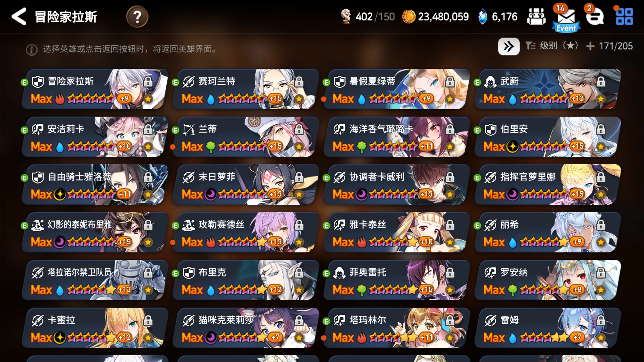Viewport: 644px width, 362px height.
Task: Tap the blue skystone crystal icon
Action: pos(482,16)
